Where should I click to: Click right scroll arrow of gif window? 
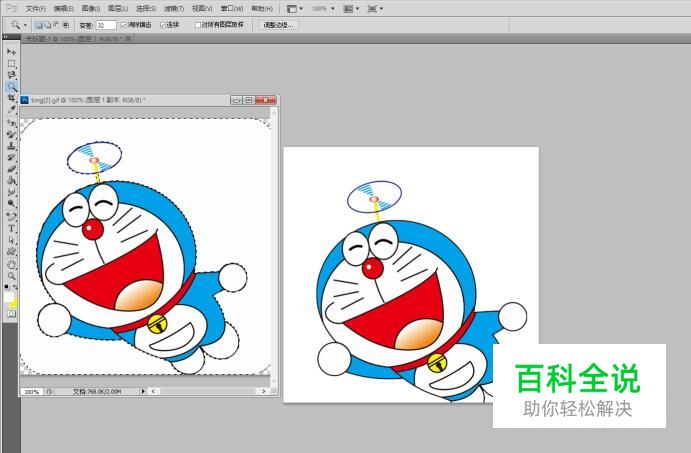point(264,391)
